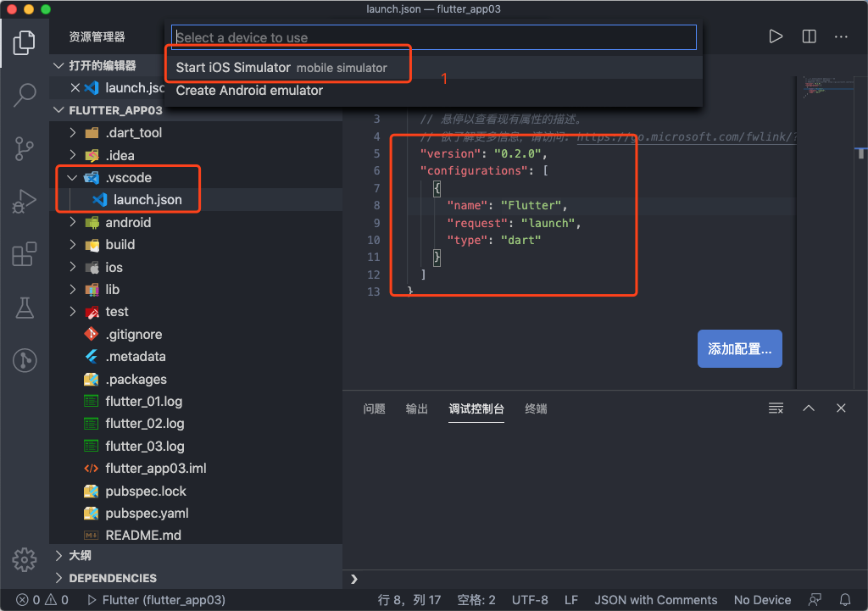Open the Run and Debug view
Viewport: 868px width, 611px height.
click(24, 201)
